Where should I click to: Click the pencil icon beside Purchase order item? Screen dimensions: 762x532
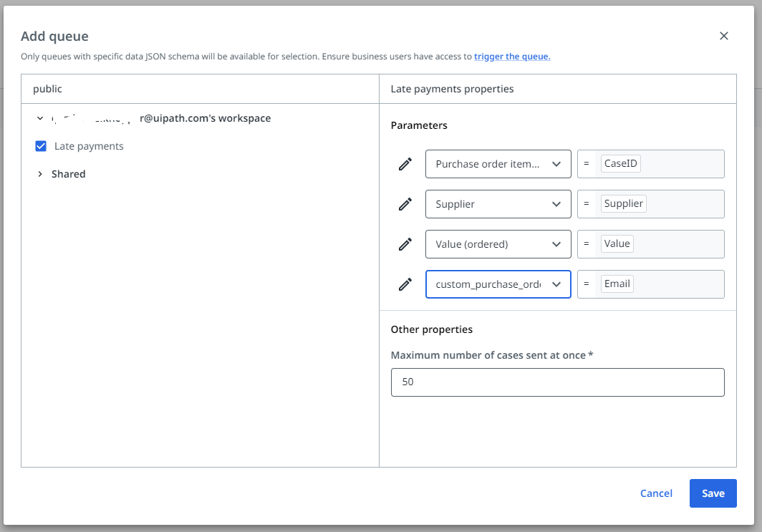(405, 164)
